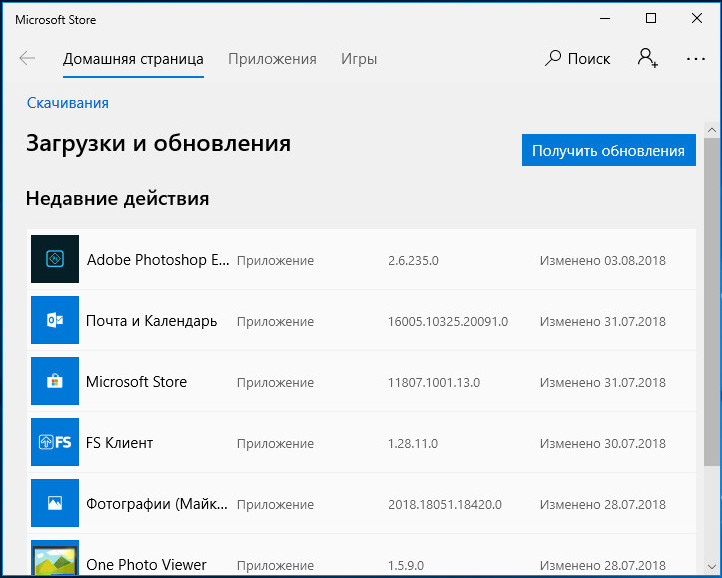722x578 pixels.
Task: Open the Игры tab
Action: point(359,59)
